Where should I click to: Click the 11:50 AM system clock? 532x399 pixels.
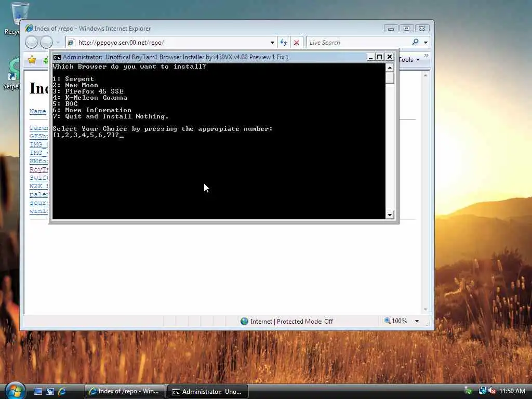coord(512,391)
